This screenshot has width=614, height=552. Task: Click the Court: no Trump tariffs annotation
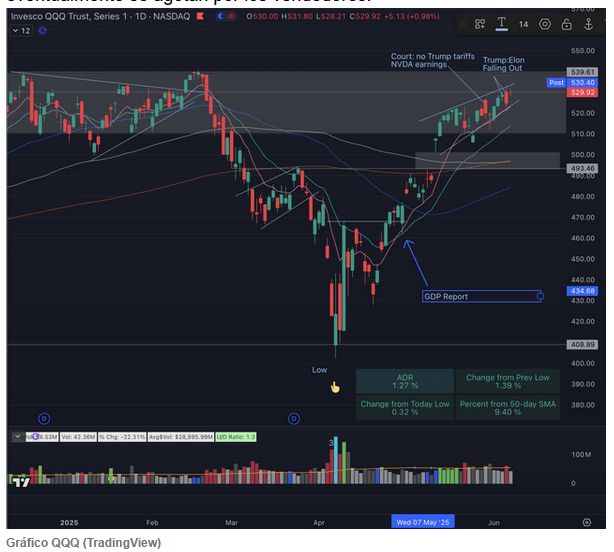point(432,60)
